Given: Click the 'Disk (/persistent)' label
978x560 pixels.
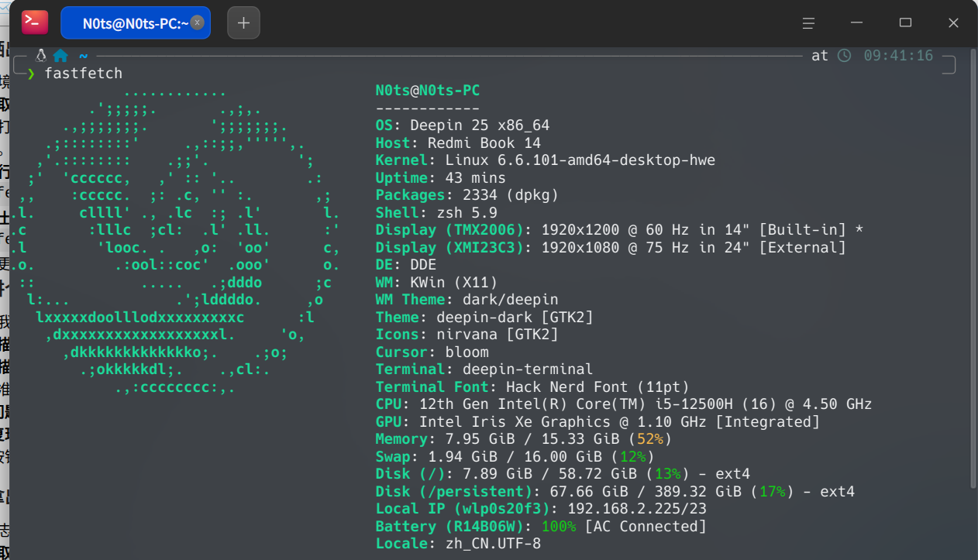Looking at the screenshot, I should 453,491.
